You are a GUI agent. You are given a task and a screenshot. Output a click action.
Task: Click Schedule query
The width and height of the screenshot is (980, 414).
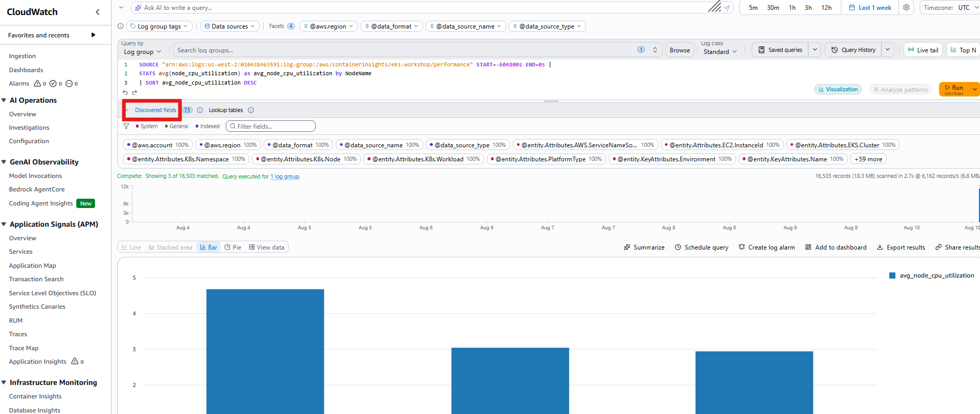click(701, 247)
